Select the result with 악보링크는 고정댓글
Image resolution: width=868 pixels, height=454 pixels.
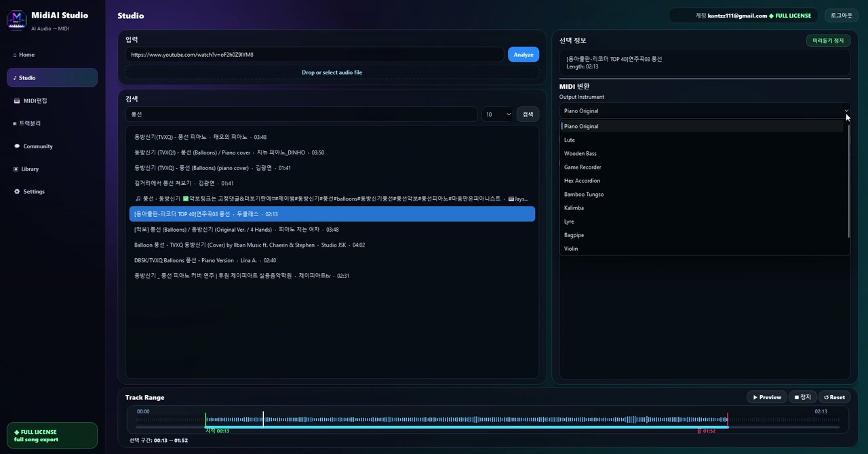[x=332, y=199]
